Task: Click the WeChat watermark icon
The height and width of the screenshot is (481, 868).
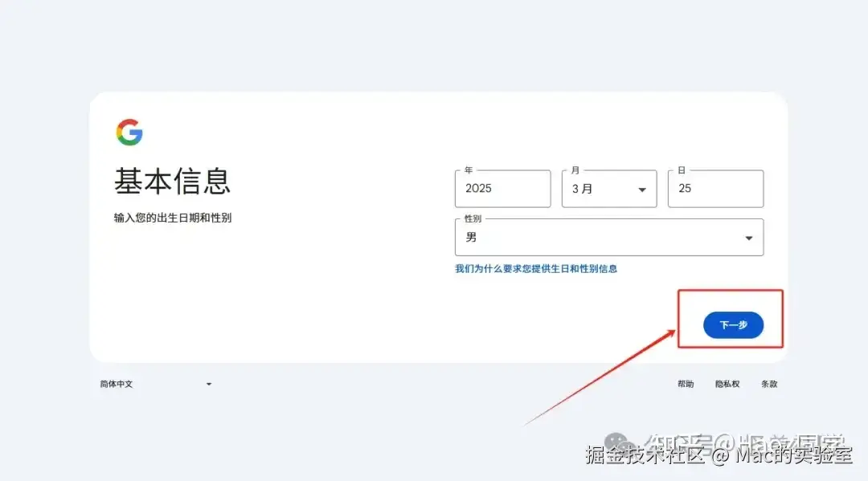Action: 617,444
